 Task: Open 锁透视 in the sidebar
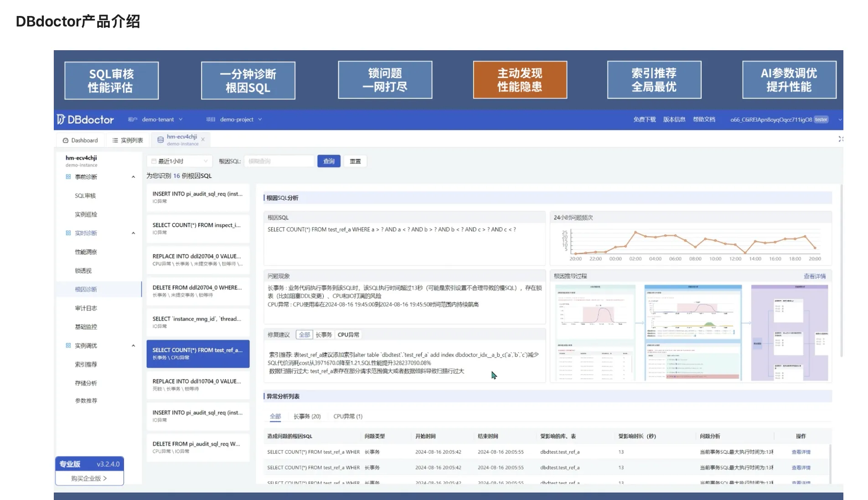[x=83, y=271]
